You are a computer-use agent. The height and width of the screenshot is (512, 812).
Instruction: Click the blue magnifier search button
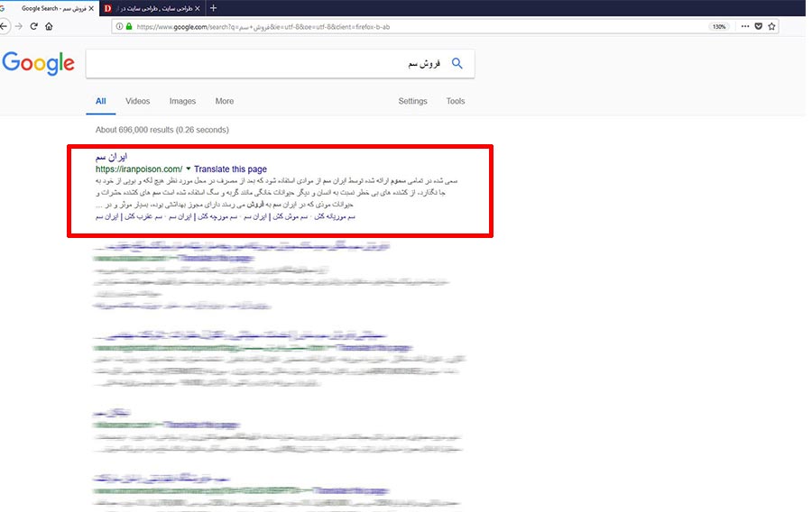click(x=457, y=63)
